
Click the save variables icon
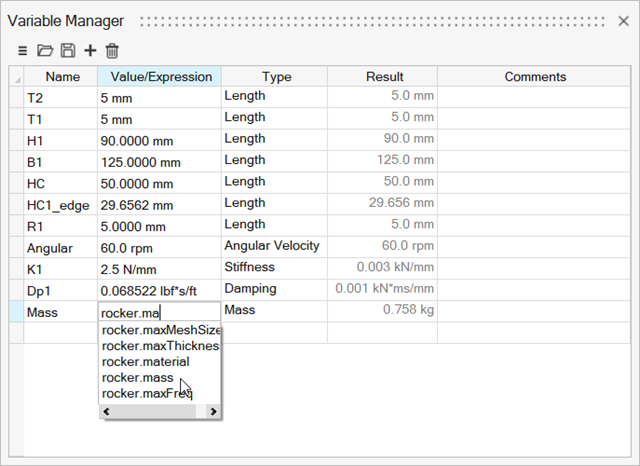point(68,50)
